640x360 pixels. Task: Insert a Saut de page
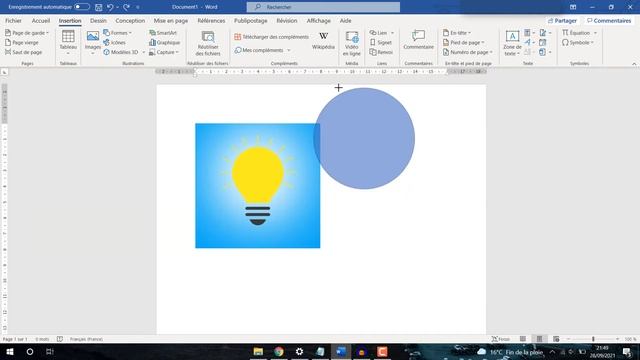tap(23, 52)
